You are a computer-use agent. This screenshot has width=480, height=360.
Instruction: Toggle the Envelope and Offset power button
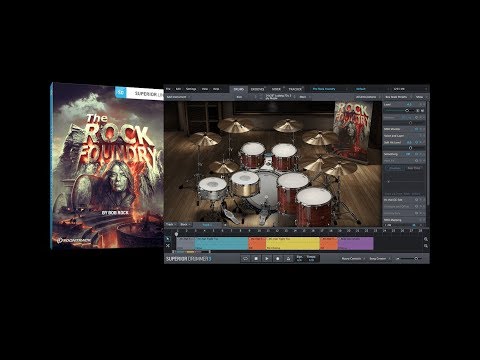[x=417, y=206]
